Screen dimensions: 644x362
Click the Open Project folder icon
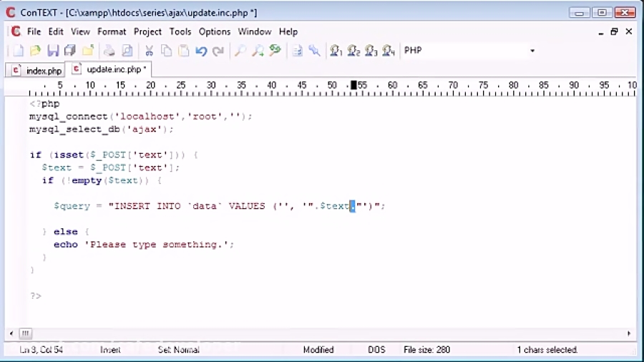pos(88,51)
